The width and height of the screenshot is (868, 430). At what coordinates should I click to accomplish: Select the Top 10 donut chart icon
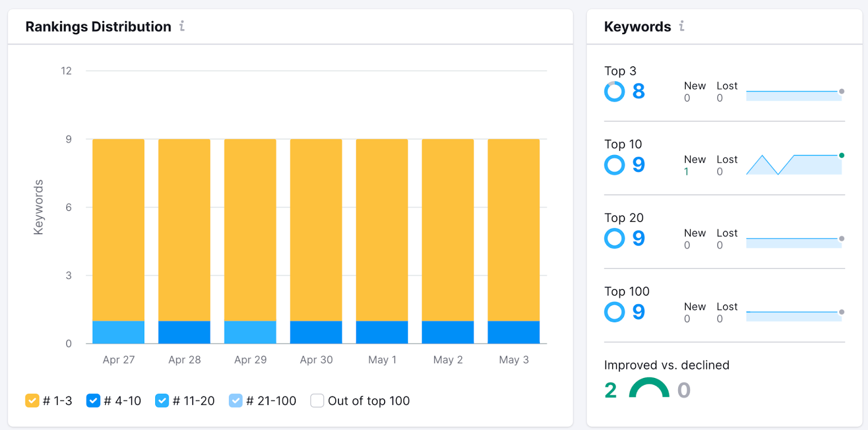615,165
